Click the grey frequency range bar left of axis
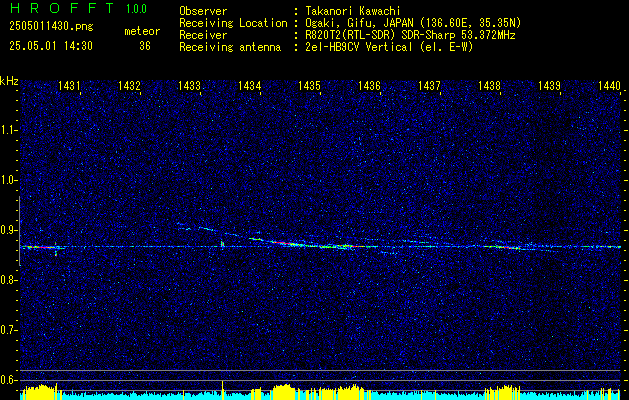Screen dimensions: 629x400 point(20,231)
